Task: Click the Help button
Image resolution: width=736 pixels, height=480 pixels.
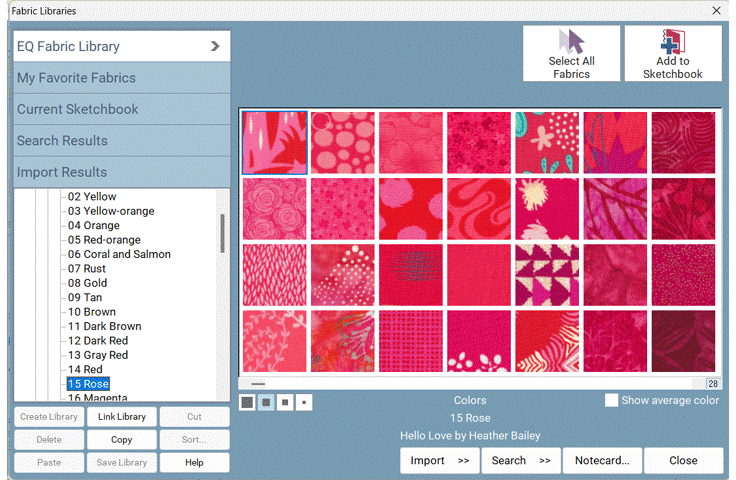Action: point(194,463)
